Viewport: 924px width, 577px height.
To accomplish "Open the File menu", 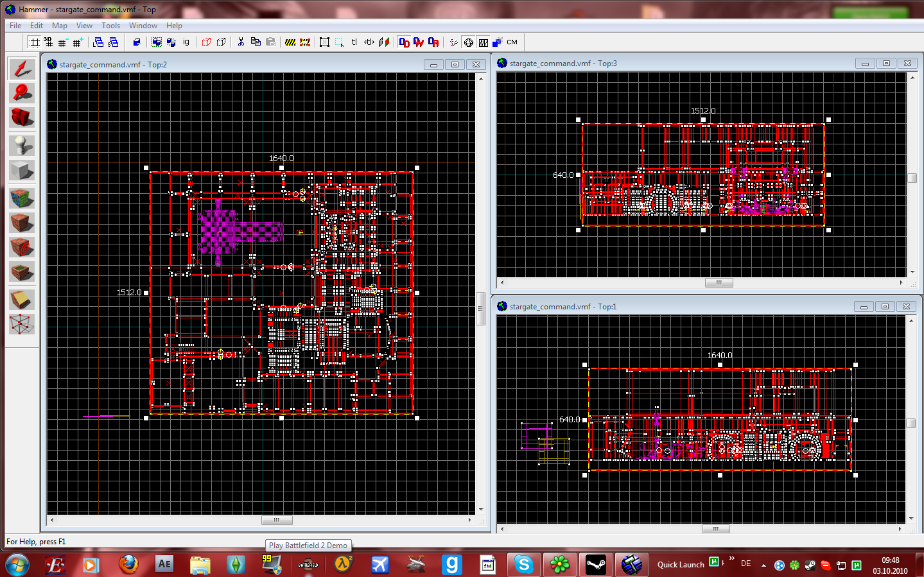I will point(15,26).
